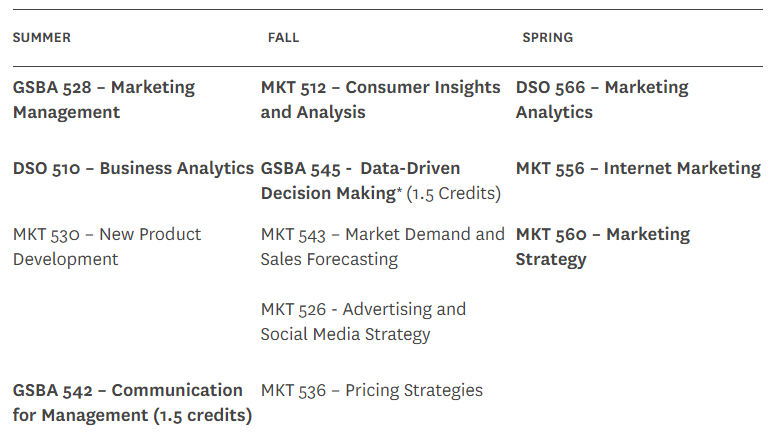Select MKT 530 New Product Development
Viewport: 776px width, 432px height.
point(107,246)
